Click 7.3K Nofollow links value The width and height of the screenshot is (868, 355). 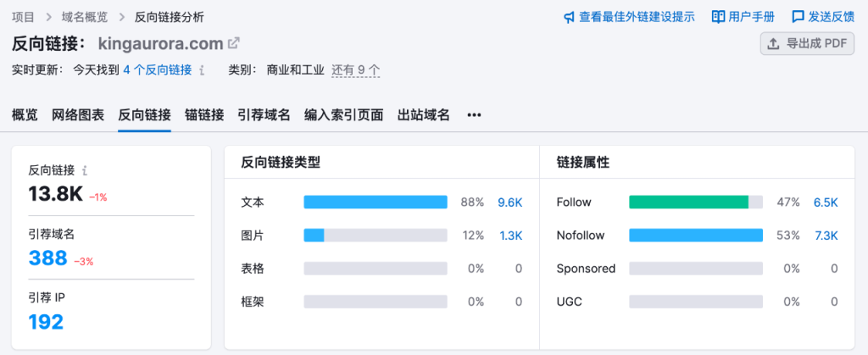point(826,236)
